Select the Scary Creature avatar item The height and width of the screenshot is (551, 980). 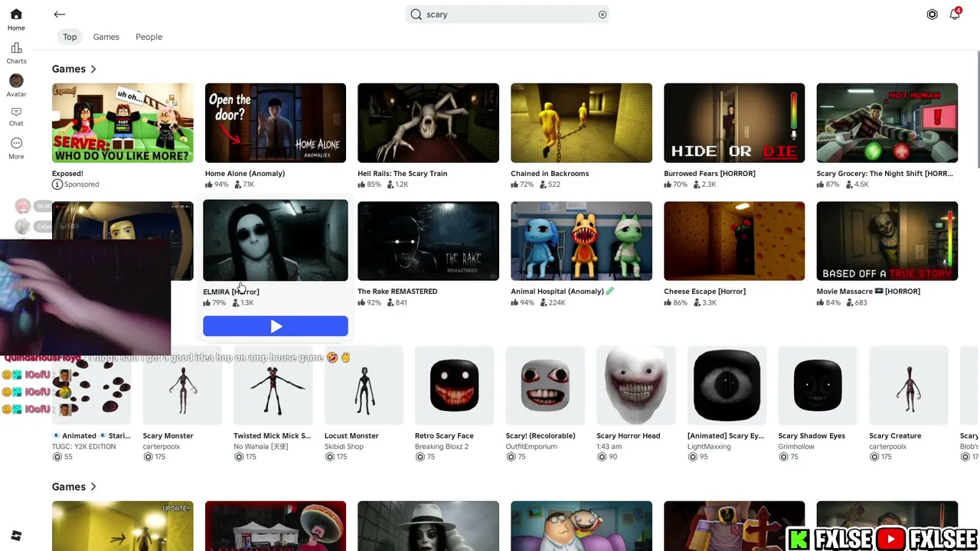[x=908, y=385]
